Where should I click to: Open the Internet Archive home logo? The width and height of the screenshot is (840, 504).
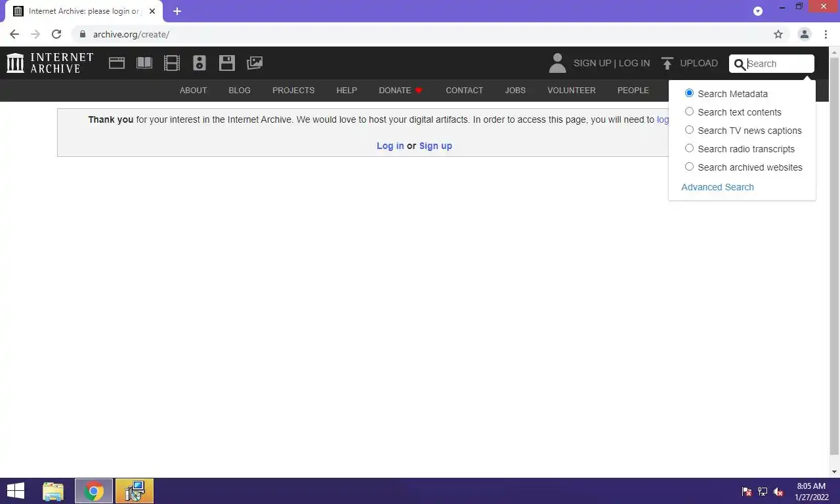[x=50, y=63]
